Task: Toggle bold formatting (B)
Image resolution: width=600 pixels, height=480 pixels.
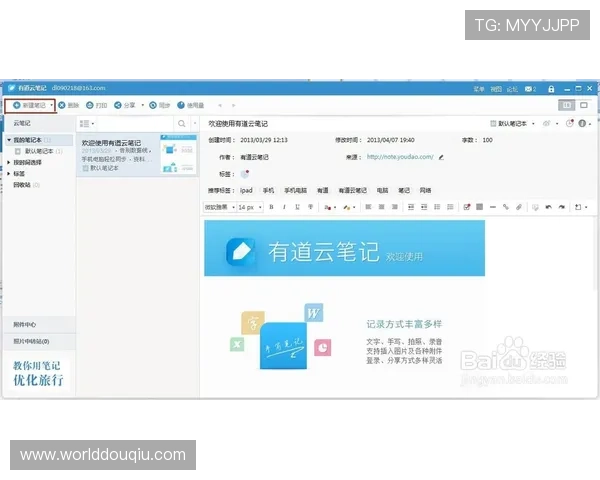Action: click(x=271, y=207)
